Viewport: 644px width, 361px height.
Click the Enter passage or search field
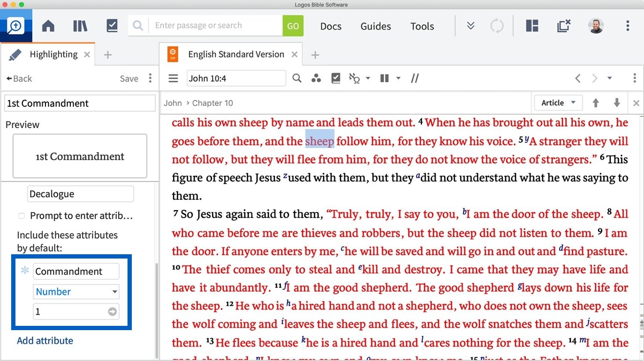click(x=215, y=25)
